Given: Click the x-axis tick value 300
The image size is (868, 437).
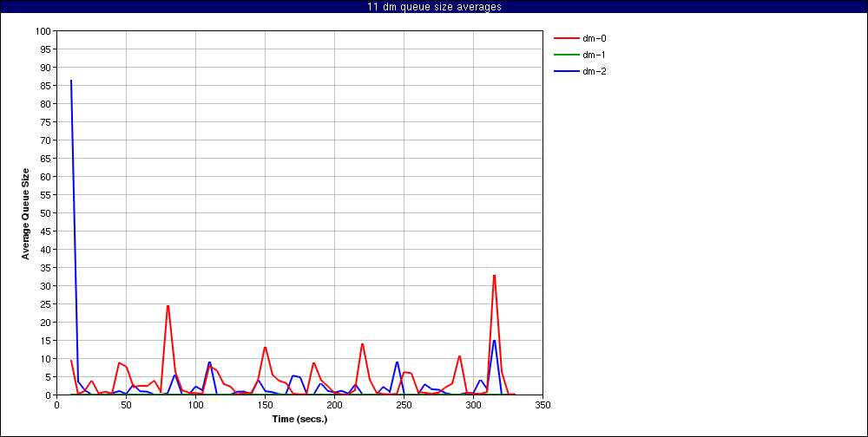Looking at the screenshot, I should point(473,405).
